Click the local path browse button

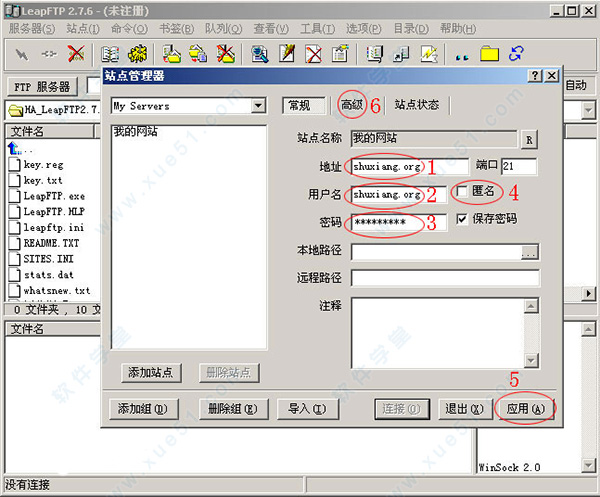point(530,253)
